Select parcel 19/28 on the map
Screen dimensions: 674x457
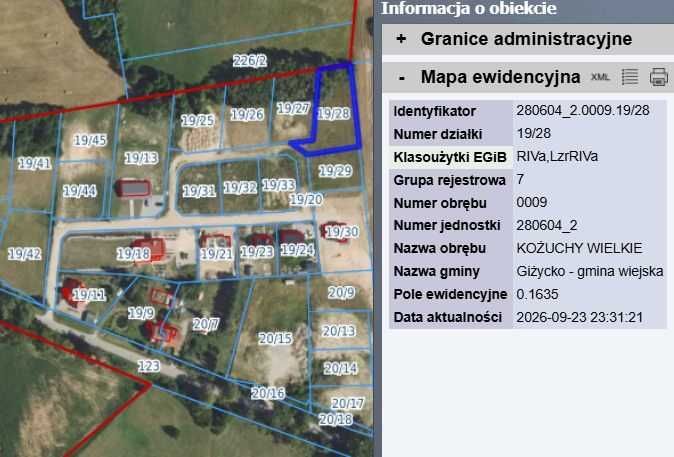pos(334,113)
